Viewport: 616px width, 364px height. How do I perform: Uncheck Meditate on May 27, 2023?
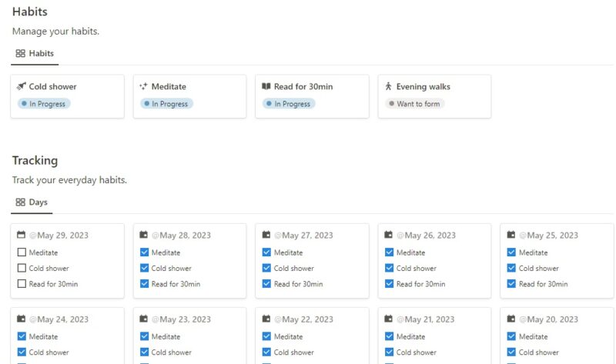click(266, 252)
